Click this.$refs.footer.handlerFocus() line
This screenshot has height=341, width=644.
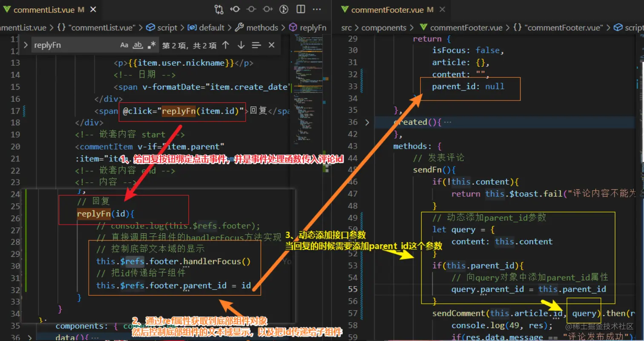coord(173,261)
